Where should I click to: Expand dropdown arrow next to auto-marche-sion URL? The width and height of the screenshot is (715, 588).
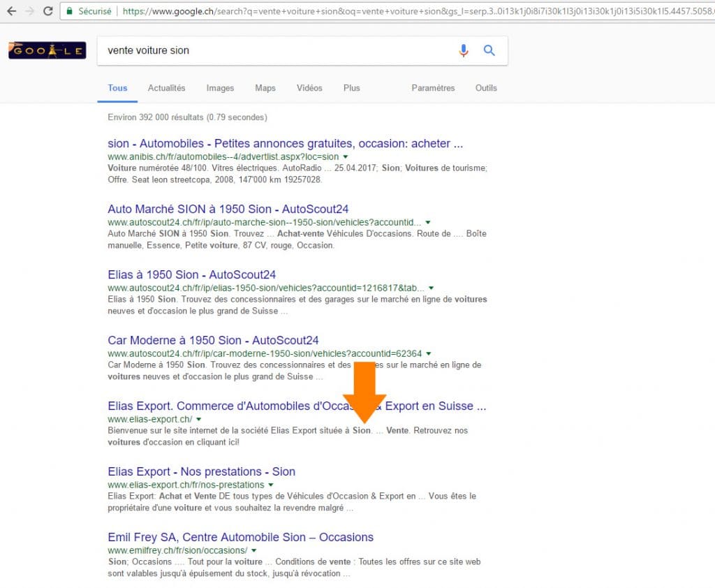tap(428, 223)
